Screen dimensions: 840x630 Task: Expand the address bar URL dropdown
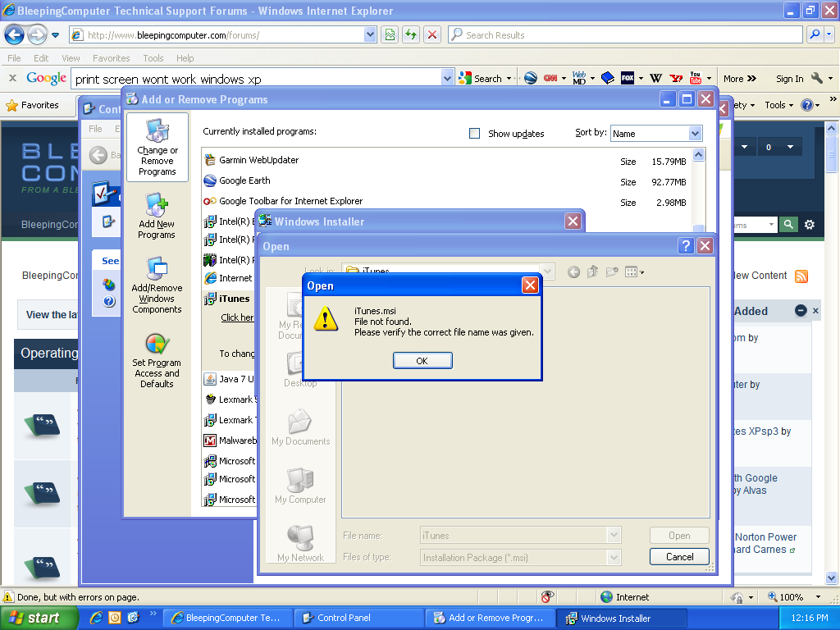point(370,34)
